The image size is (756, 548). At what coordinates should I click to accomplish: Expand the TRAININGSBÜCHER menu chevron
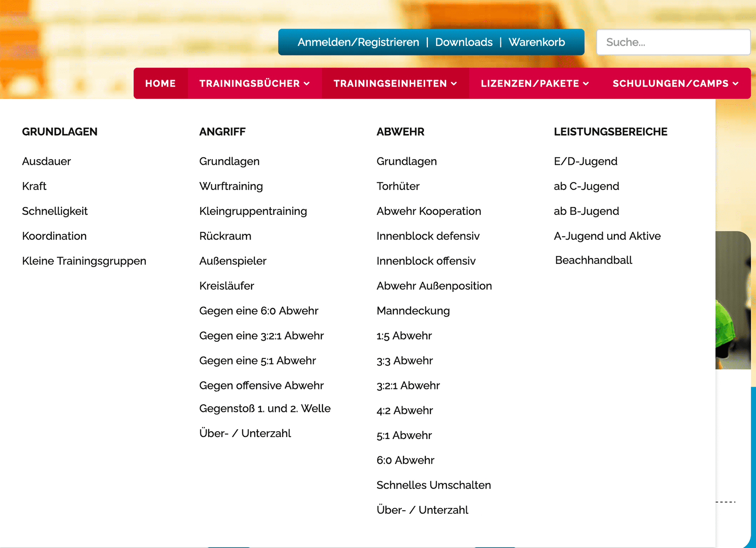coord(307,84)
